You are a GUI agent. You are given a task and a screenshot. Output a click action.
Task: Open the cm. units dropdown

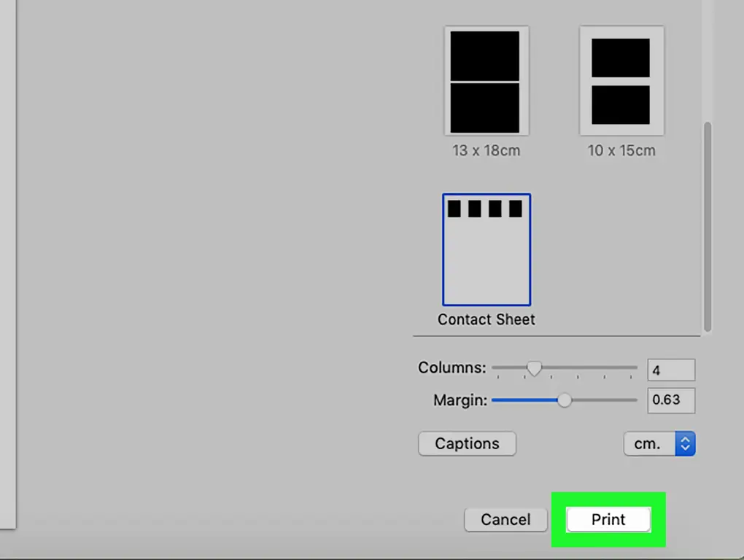pyautogui.click(x=659, y=443)
